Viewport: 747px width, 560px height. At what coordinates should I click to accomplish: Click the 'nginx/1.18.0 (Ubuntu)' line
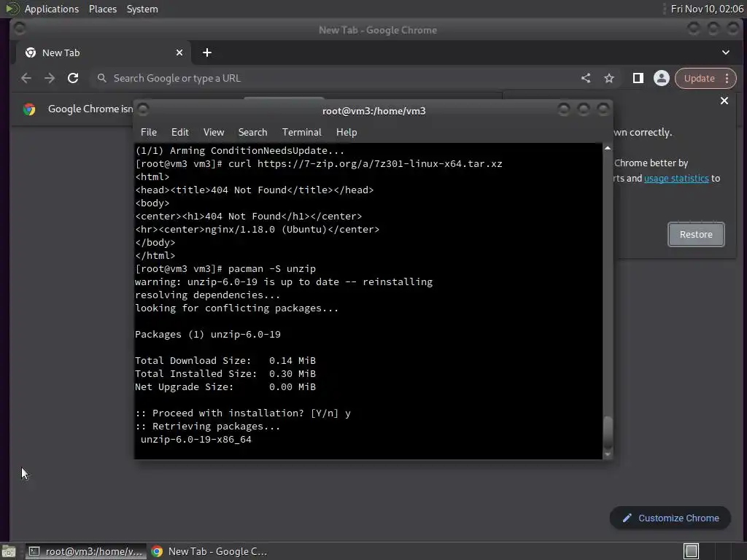(258, 229)
